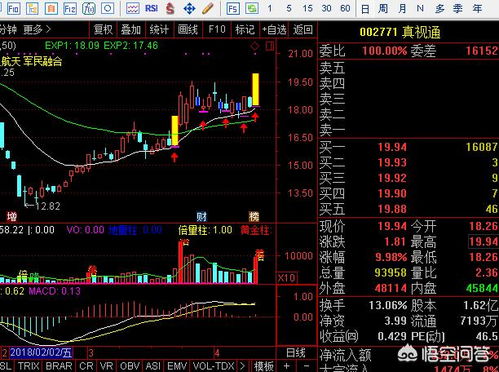Click the F10 toolbar icon at top
The height and width of the screenshot is (372, 499).
pos(13,8)
